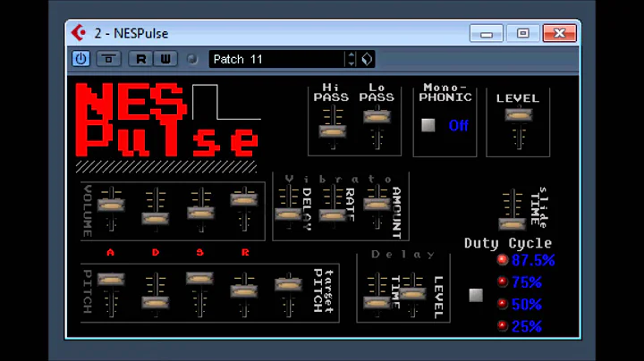Click the gray Duty Cycle selector button
Viewport: 644px width, 361px height.
(476, 295)
